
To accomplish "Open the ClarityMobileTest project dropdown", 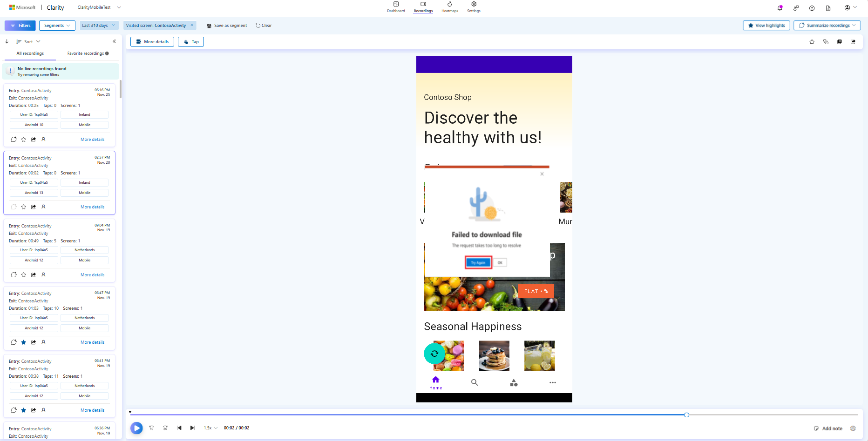I will (99, 7).
